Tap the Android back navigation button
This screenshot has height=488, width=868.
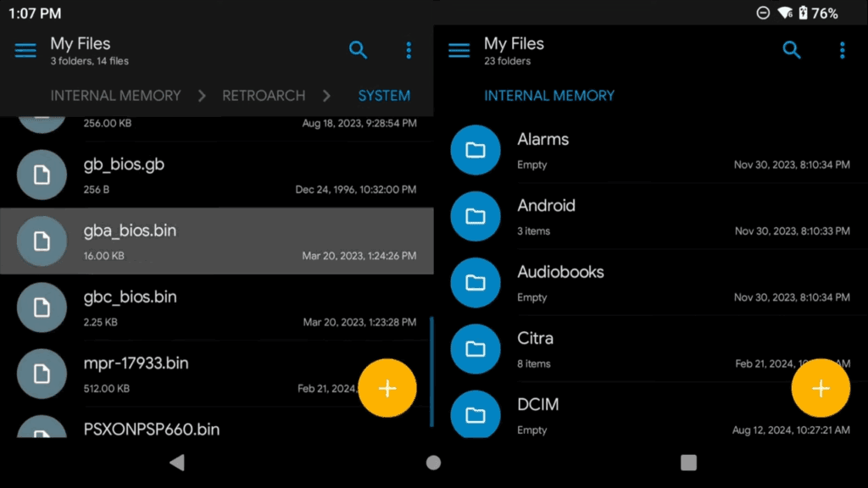coord(176,463)
